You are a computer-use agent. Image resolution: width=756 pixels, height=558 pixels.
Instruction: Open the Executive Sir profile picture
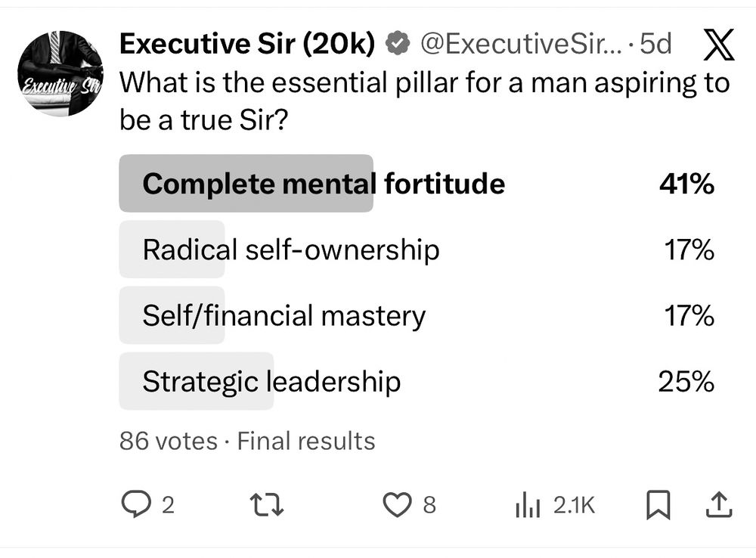(x=60, y=73)
